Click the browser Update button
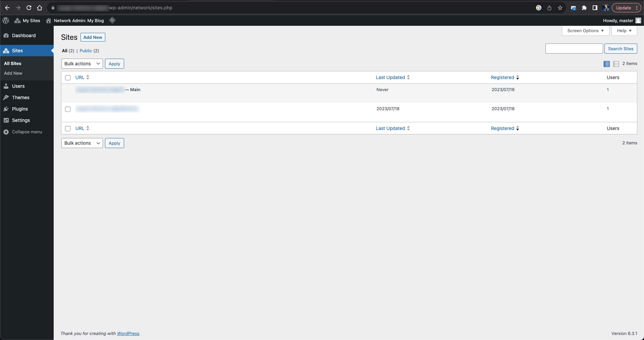 [x=623, y=8]
